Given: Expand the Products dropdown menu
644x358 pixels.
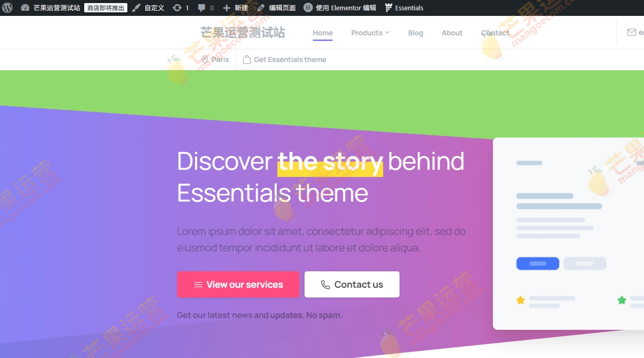Looking at the screenshot, I should 370,33.
